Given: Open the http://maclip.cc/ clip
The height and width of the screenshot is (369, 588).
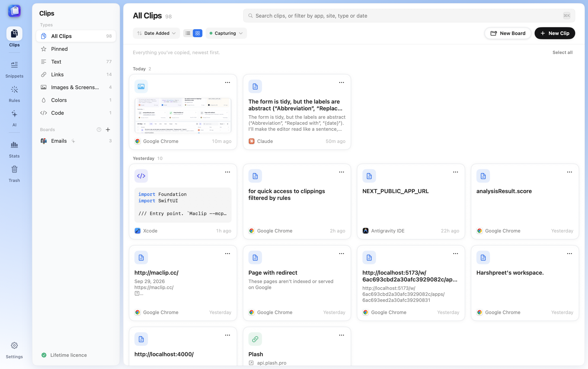Looking at the screenshot, I should coord(183,283).
